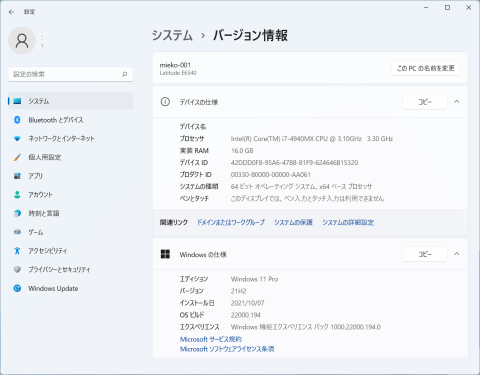Screen dimensions: 480x375
Task: Click the Windows 11 Pro edition value
Action: pyautogui.click(x=254, y=279)
